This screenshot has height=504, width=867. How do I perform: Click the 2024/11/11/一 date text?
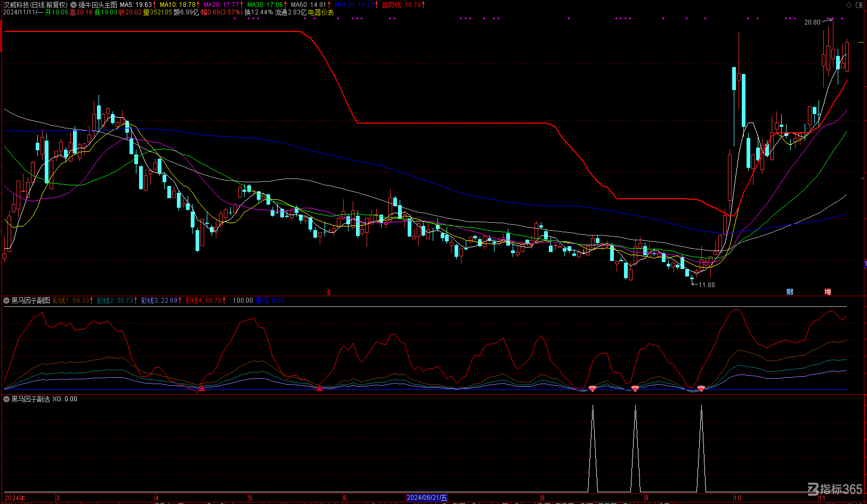coord(23,12)
